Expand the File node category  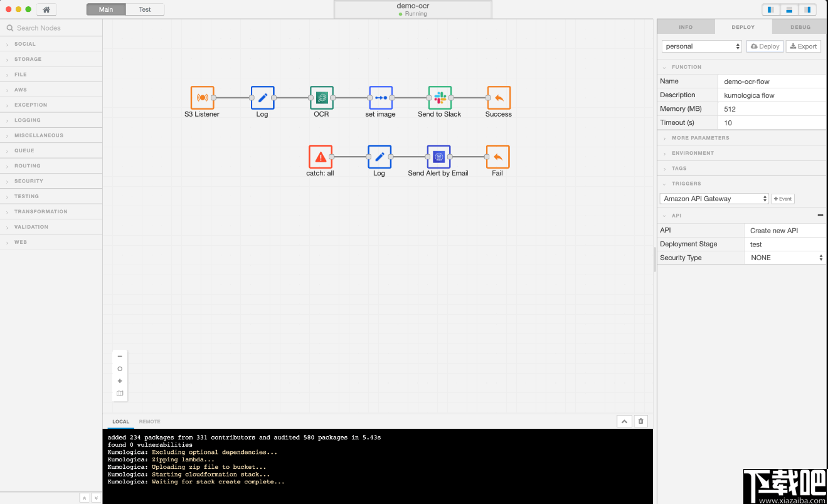click(51, 74)
